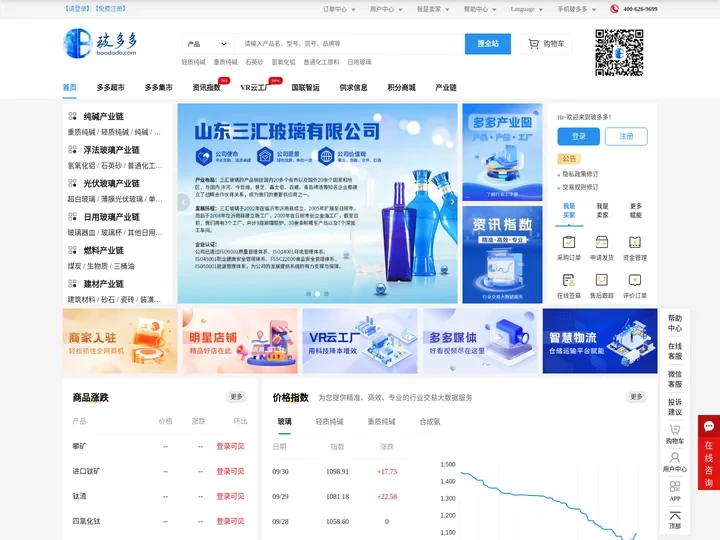The image size is (720, 540).
Task: Go to next banner slide arrow
Action: pyautogui.click(x=452, y=202)
